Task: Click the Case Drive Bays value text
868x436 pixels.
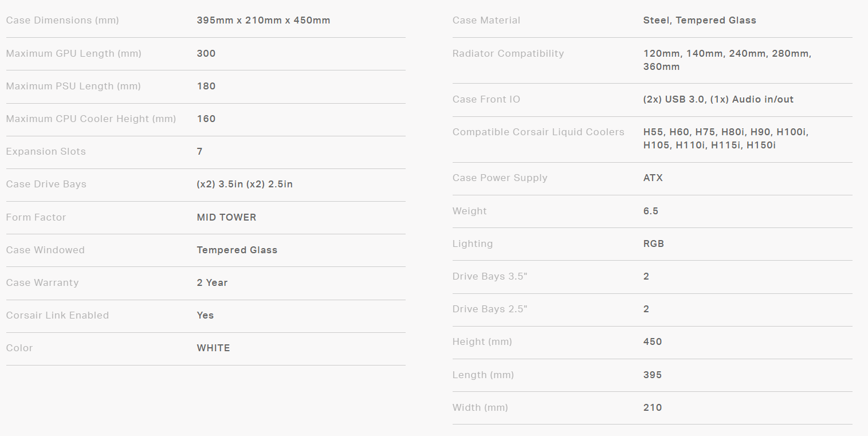Action: coord(245,184)
